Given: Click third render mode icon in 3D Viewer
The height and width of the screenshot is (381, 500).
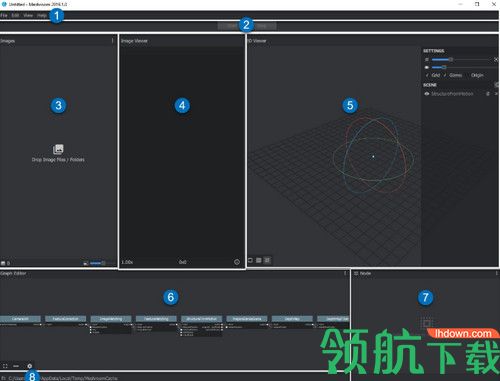Looking at the screenshot, I should [x=267, y=260].
